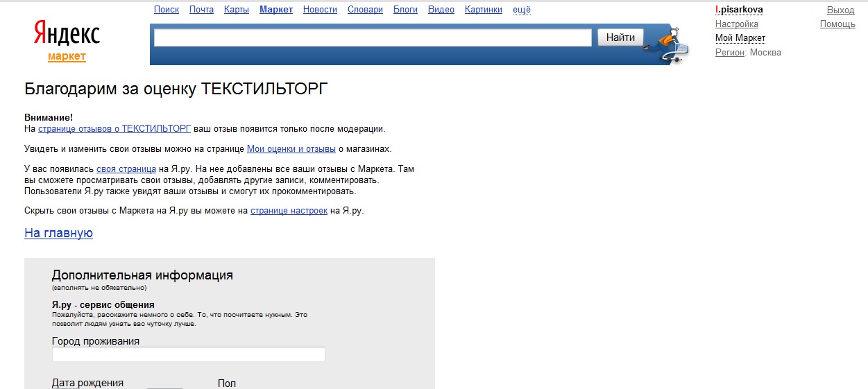
Task: Open the Мой Маркет link
Action: pyautogui.click(x=740, y=38)
